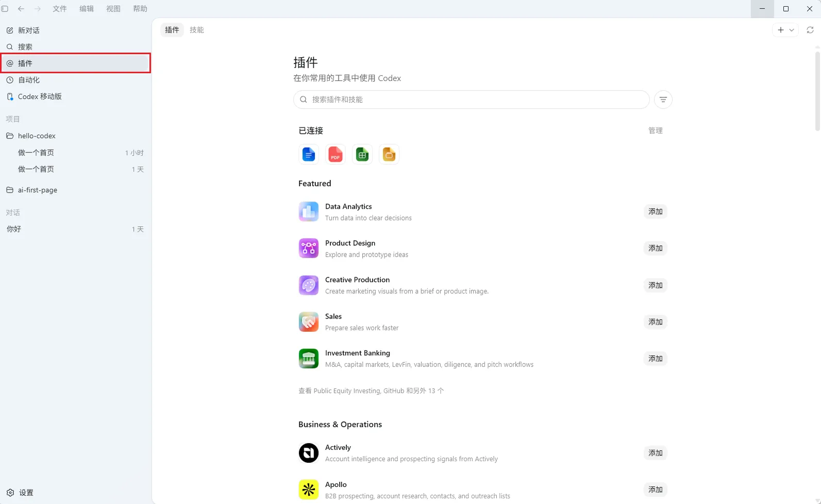821x504 pixels.
Task: Click the refresh icon at top right
Action: pos(810,30)
